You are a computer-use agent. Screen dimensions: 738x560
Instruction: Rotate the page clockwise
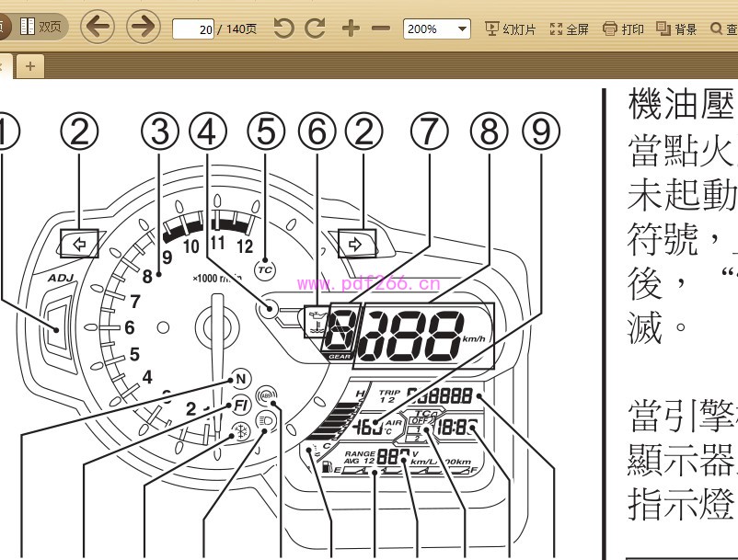point(316,29)
